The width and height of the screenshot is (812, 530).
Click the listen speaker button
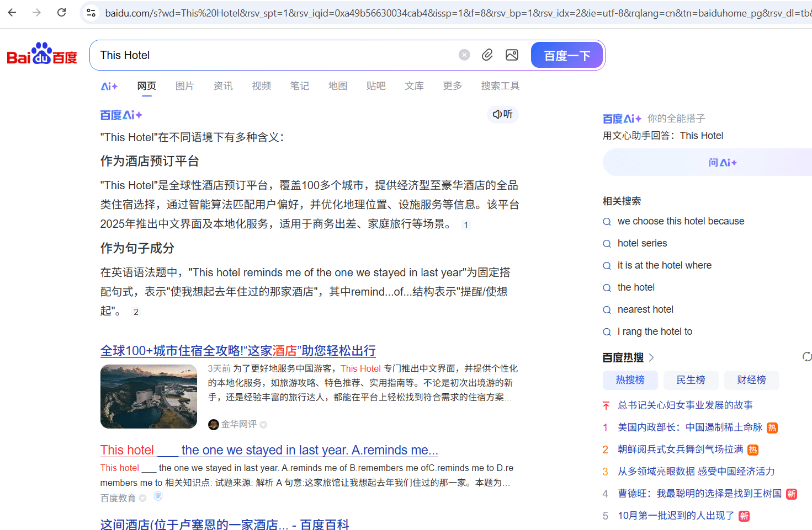[502, 114]
